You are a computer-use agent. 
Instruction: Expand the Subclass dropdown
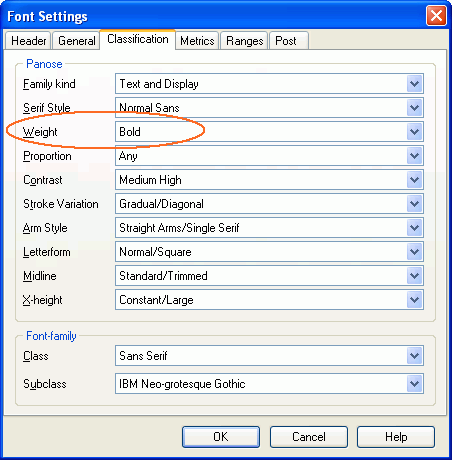(x=269, y=384)
